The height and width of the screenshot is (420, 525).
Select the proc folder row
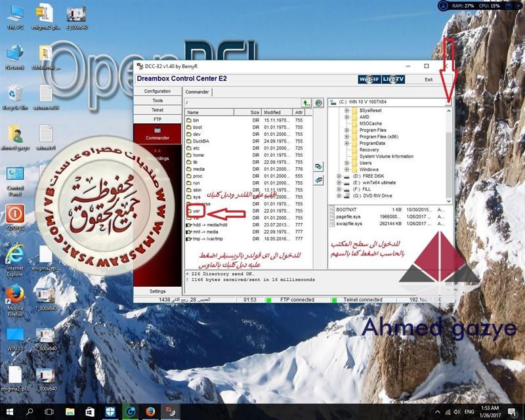point(245,176)
